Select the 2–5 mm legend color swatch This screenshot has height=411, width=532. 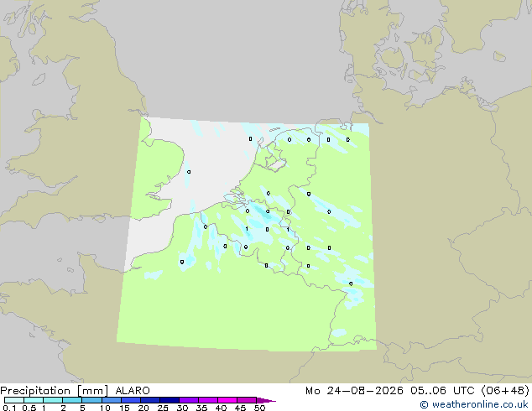pos(72,400)
